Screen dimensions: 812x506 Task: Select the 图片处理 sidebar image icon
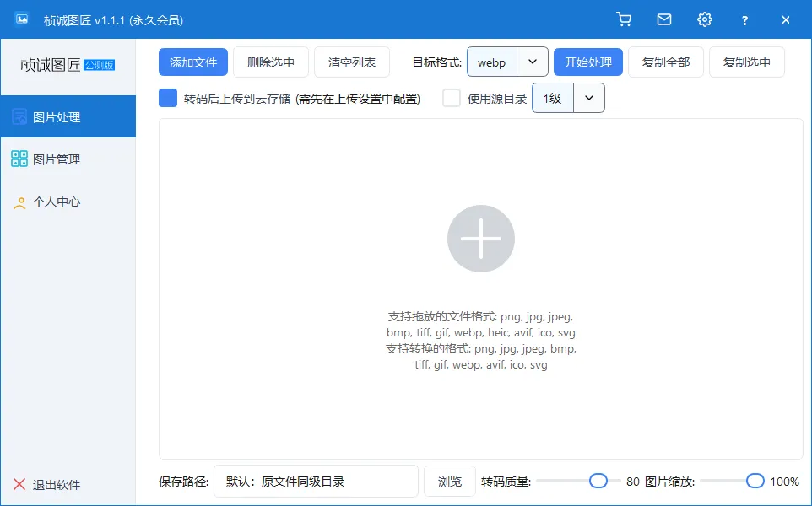pyautogui.click(x=19, y=116)
